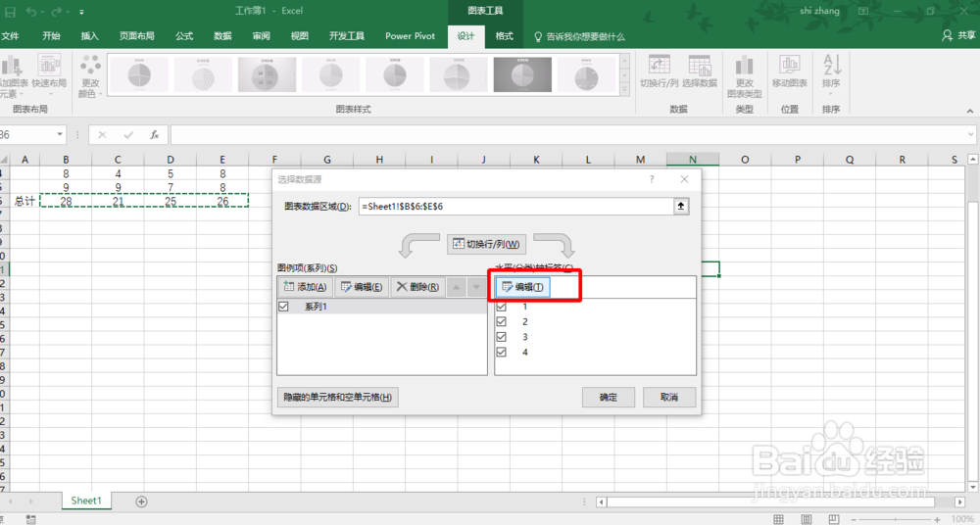980x525 pixels.
Task: Uncheck the 系列1 series checkbox
Action: point(284,307)
